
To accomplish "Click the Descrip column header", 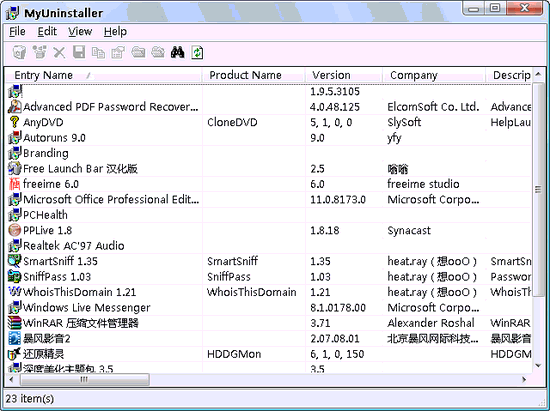I will 509,75.
